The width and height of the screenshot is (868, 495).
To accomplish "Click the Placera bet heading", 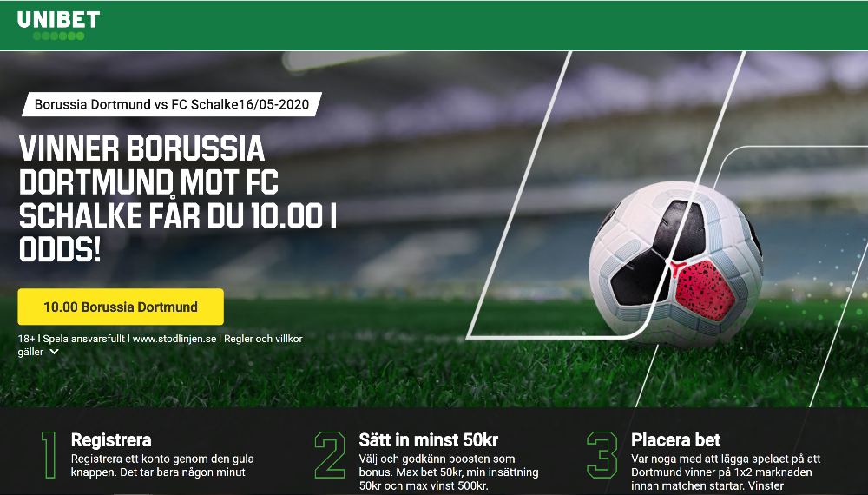I will [676, 440].
